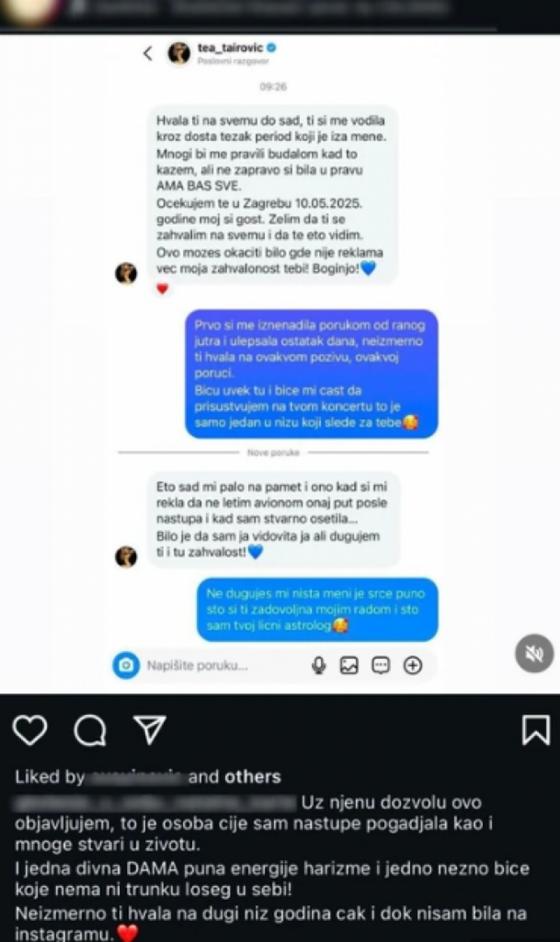Open the image gallery icon in the message bar
The width and height of the screenshot is (560, 942).
pyautogui.click(x=349, y=666)
